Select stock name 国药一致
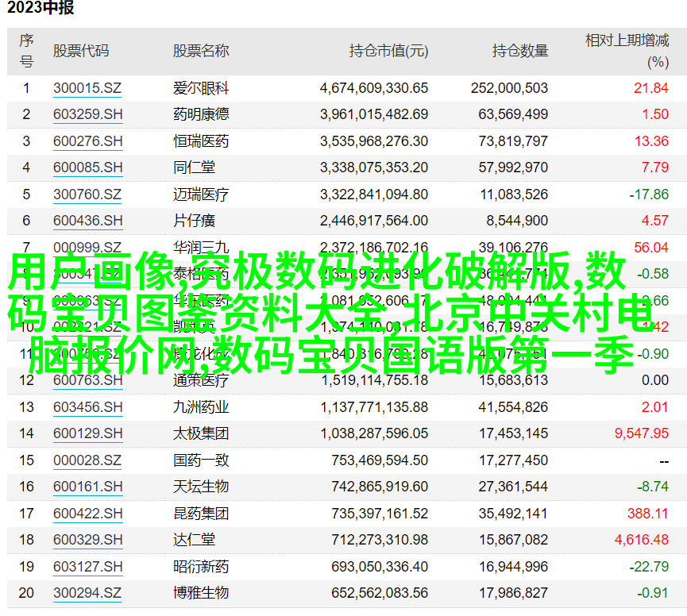Viewport: 687px width, 616px height. 201,460
